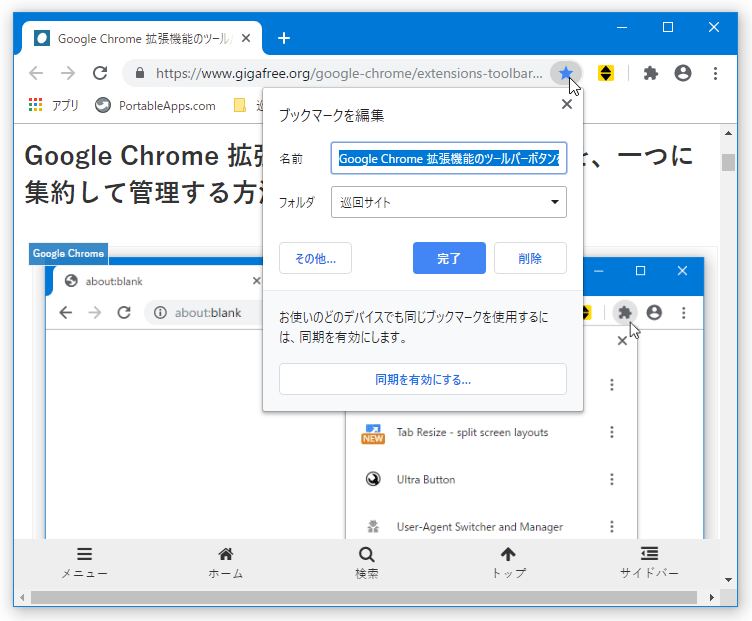
Task: Open the サイドバー in bottom navigation
Action: [x=649, y=562]
